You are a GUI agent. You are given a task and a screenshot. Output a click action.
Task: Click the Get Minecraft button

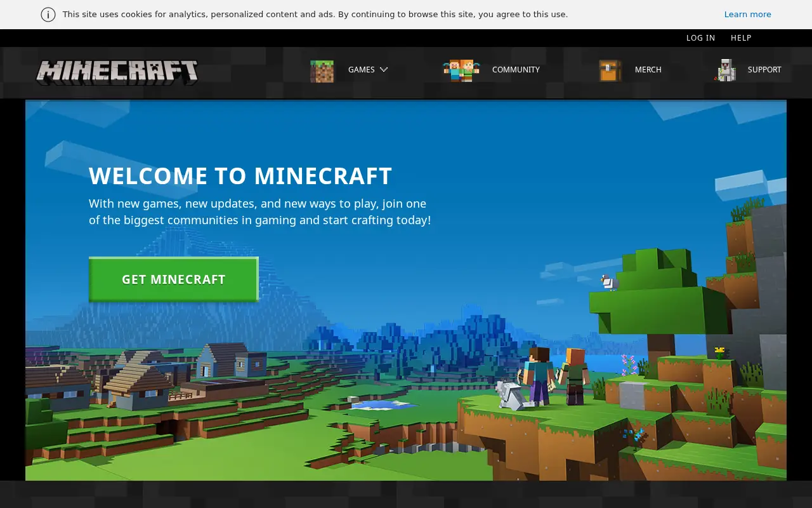[174, 279]
